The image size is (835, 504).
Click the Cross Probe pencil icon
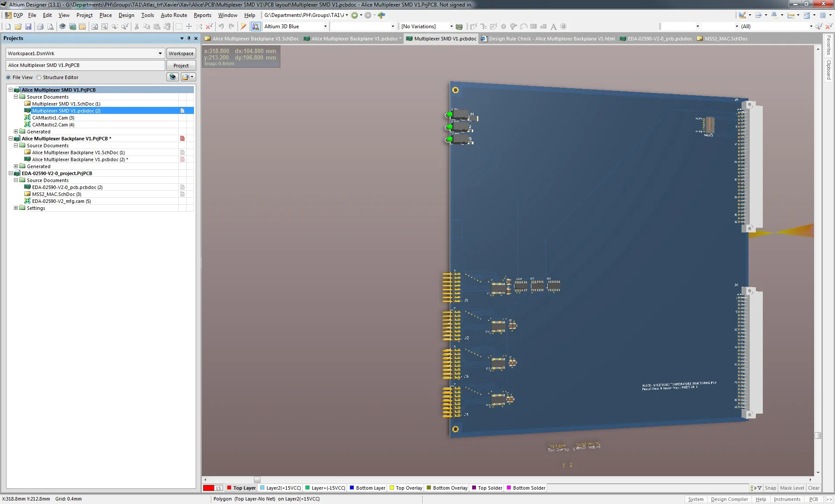[244, 27]
